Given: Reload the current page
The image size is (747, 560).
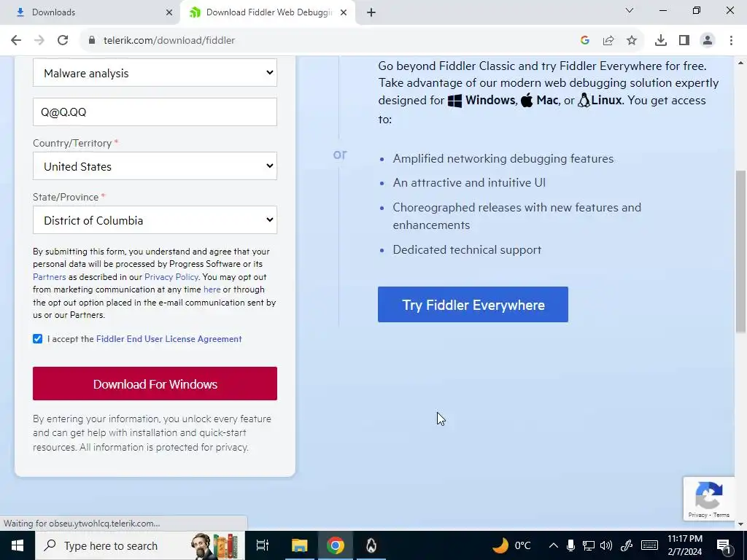Looking at the screenshot, I should click(x=63, y=40).
